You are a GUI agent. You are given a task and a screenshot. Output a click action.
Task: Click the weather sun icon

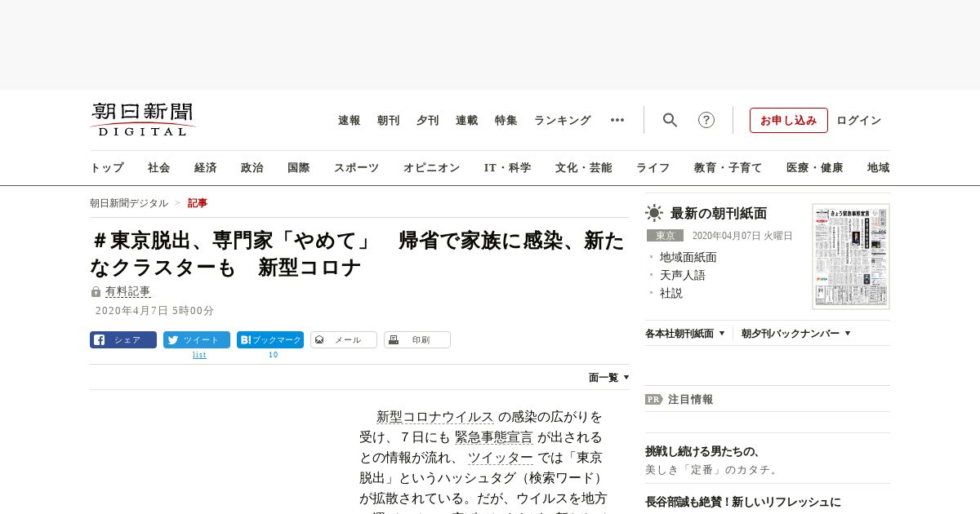(x=654, y=214)
